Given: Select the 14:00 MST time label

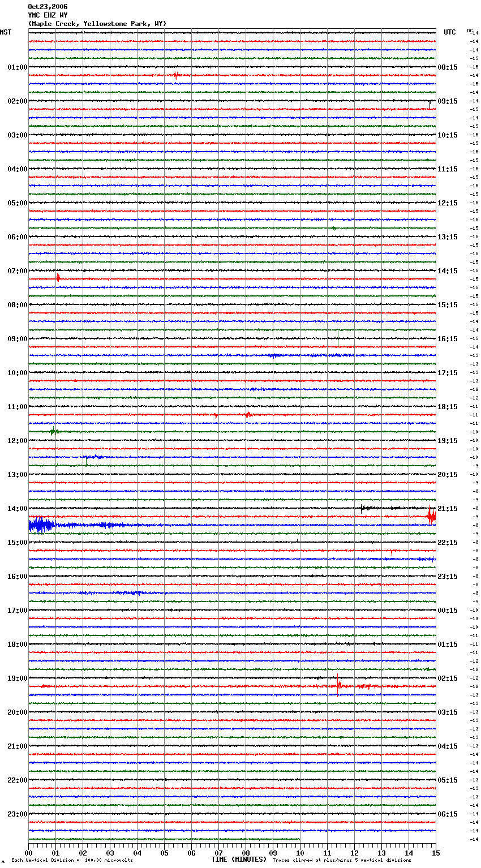Looking at the screenshot, I should click(x=18, y=509).
